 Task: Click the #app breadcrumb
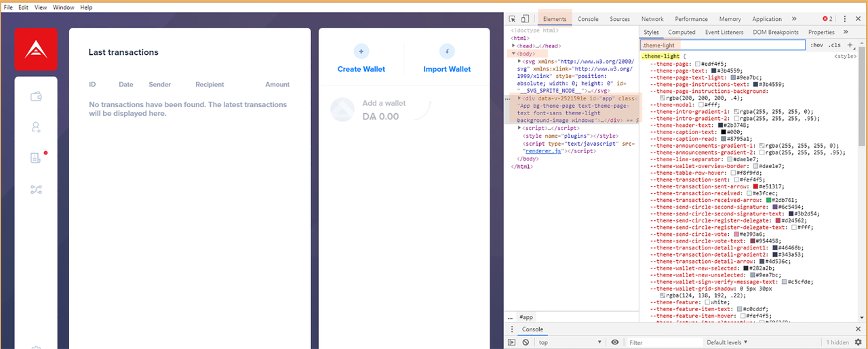click(526, 317)
